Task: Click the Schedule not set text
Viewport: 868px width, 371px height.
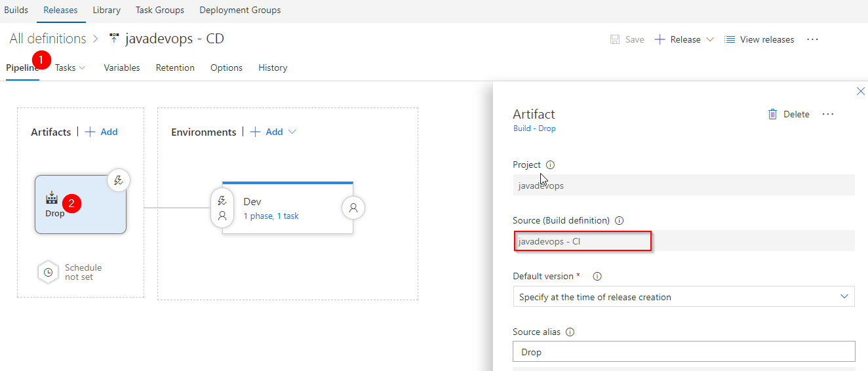Action: click(83, 272)
